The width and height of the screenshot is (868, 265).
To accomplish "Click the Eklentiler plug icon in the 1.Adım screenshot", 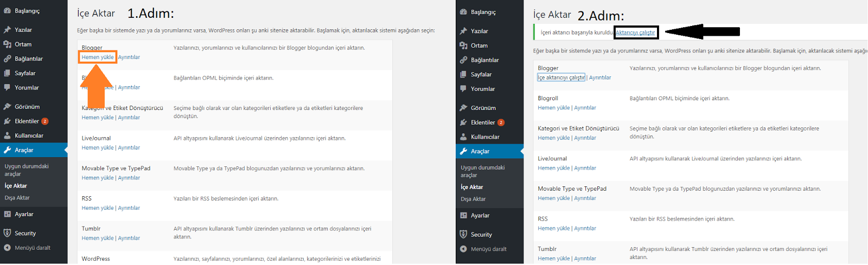I will pyautogui.click(x=7, y=121).
